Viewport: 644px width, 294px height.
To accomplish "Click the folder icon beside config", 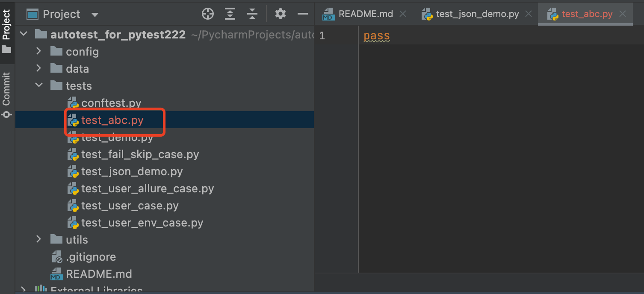I will [56, 51].
